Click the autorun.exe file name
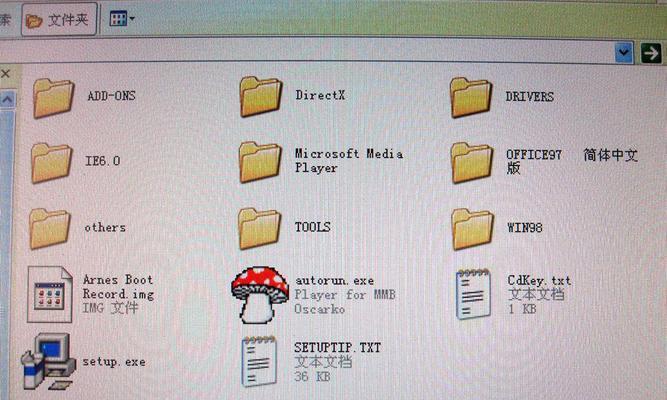Viewport: 667px width, 400px height. [335, 280]
